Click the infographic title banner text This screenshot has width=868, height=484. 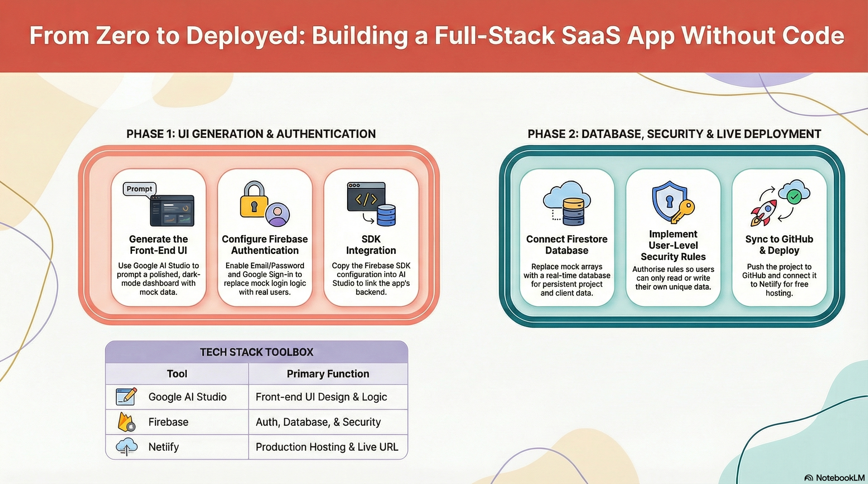click(x=437, y=36)
